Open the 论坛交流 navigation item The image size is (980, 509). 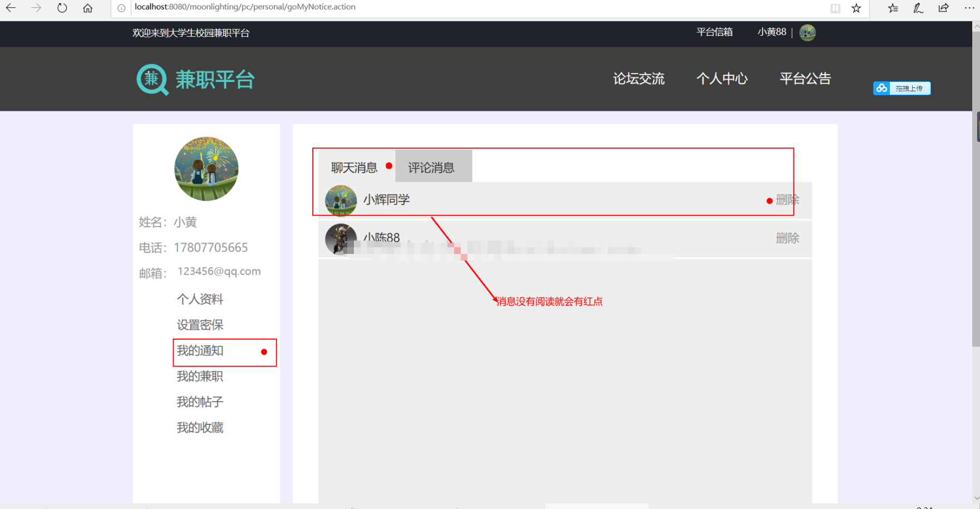(639, 79)
